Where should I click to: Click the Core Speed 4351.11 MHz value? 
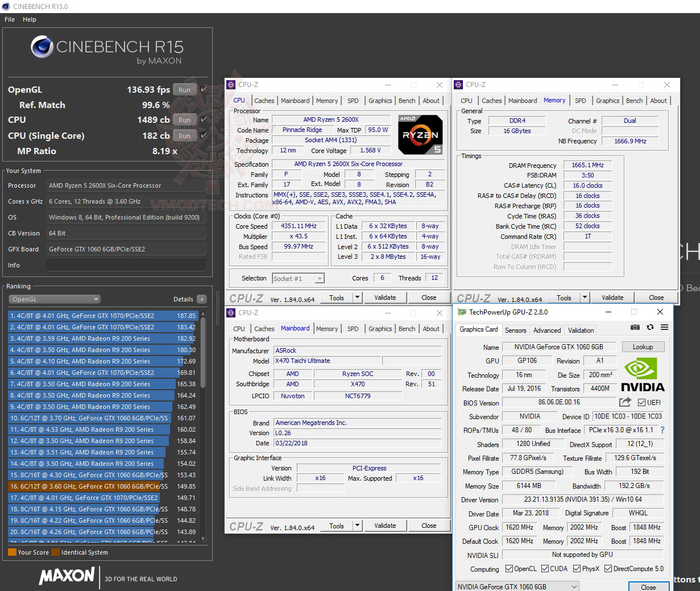pos(299,226)
